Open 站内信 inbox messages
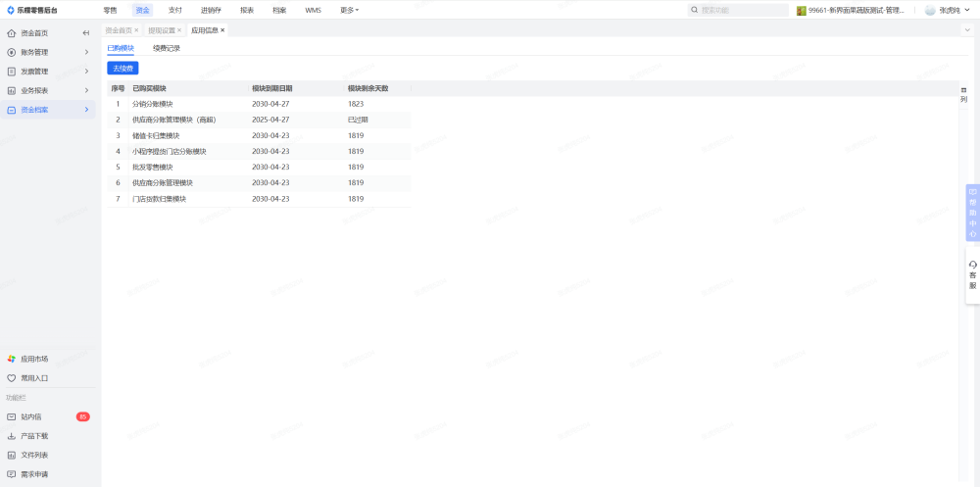This screenshot has height=487, width=980. 31,416
